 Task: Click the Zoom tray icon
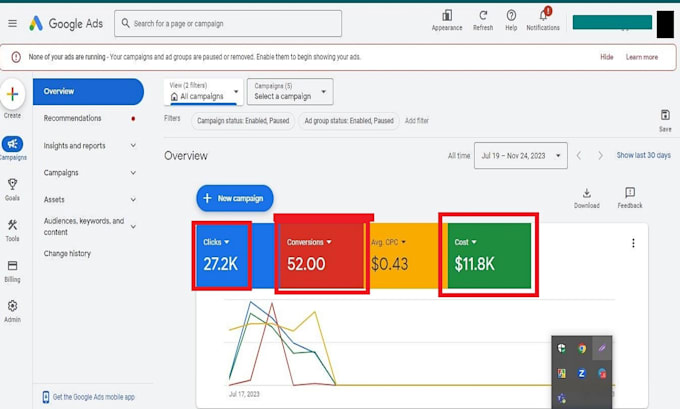[x=582, y=373]
